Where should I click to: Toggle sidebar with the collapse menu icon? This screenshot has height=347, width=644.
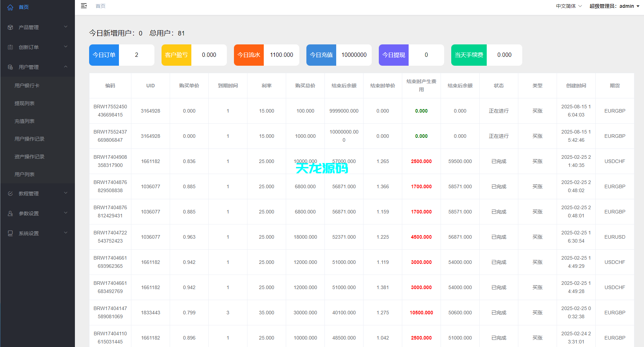click(x=84, y=6)
